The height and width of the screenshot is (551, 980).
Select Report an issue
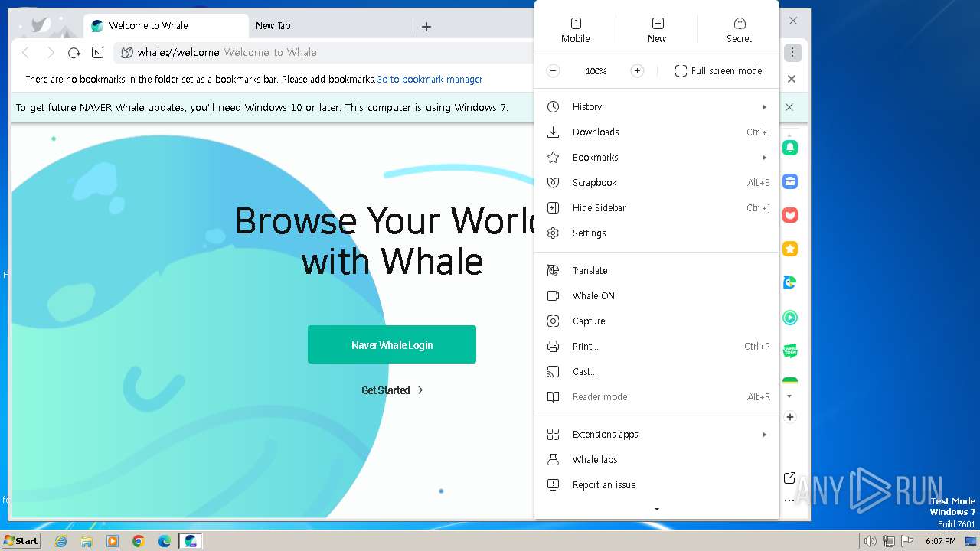coord(657,485)
